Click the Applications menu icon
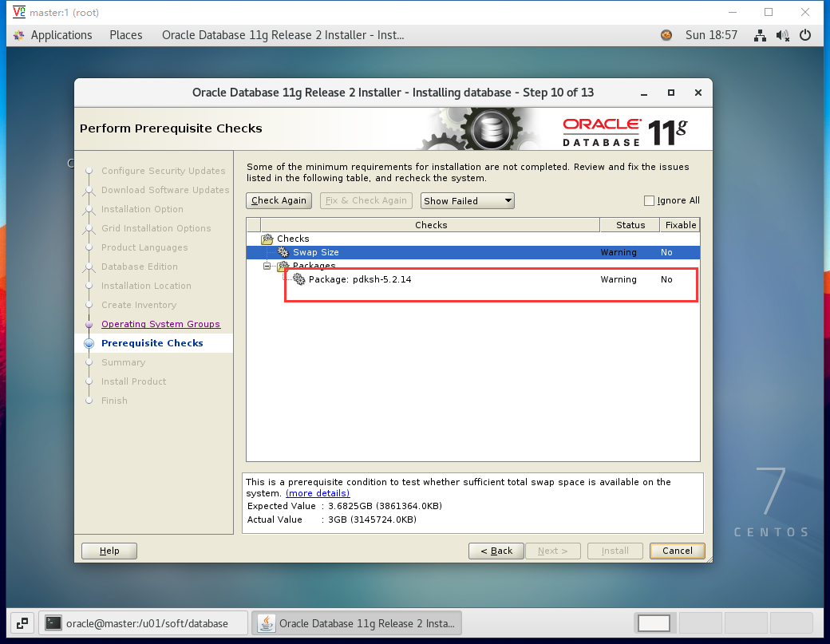Screen dimensions: 830x644 click(x=19, y=35)
